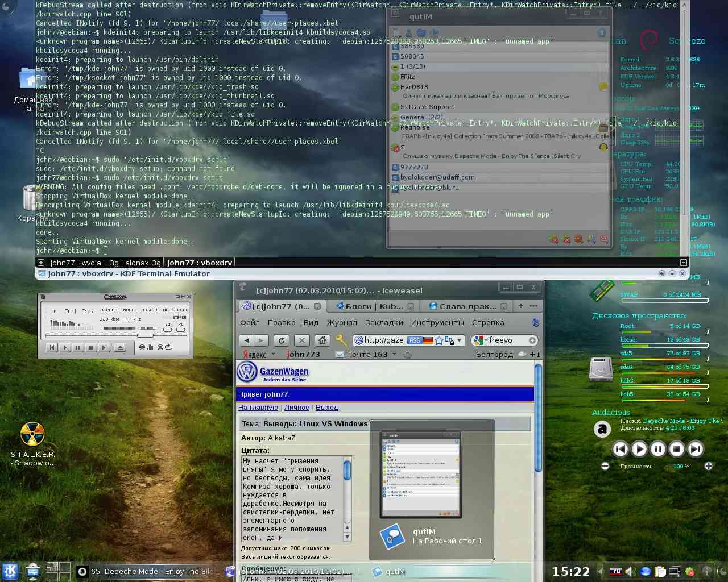This screenshot has height=582, width=728.
Task: Open the address bar history dropdown
Action: 459,340
